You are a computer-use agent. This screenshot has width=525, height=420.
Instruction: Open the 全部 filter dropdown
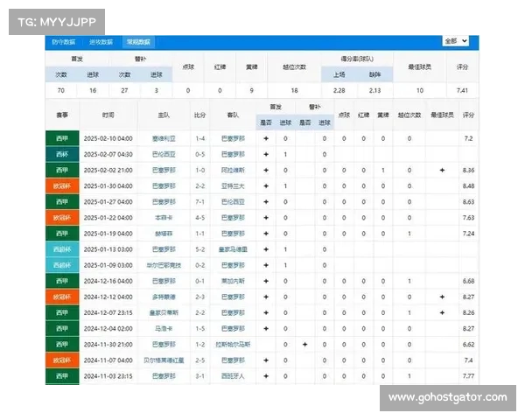tap(455, 41)
